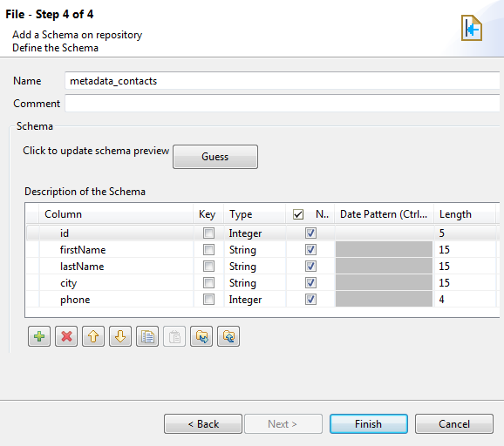Toggle Nullable checkbox for phone row
The width and height of the screenshot is (504, 446).
(310, 300)
